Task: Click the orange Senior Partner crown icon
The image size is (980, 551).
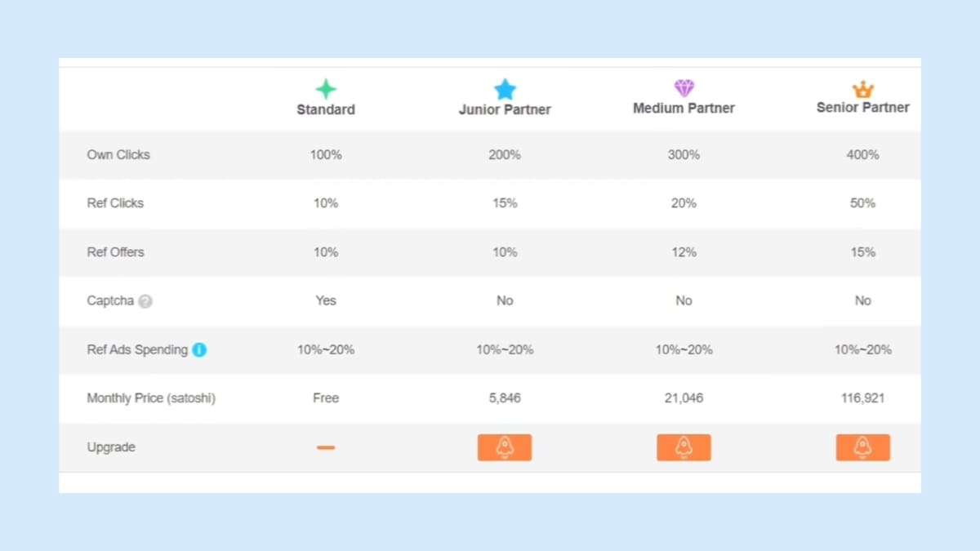Action: click(862, 89)
